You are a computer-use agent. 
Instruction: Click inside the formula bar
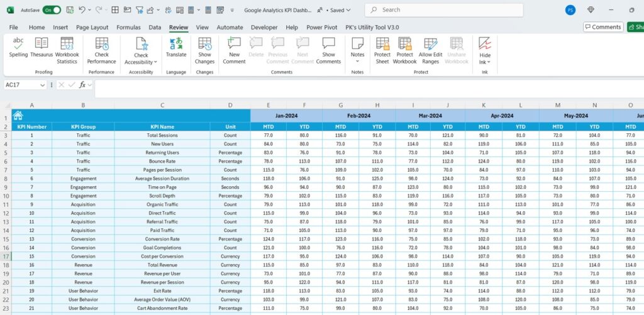369,89
